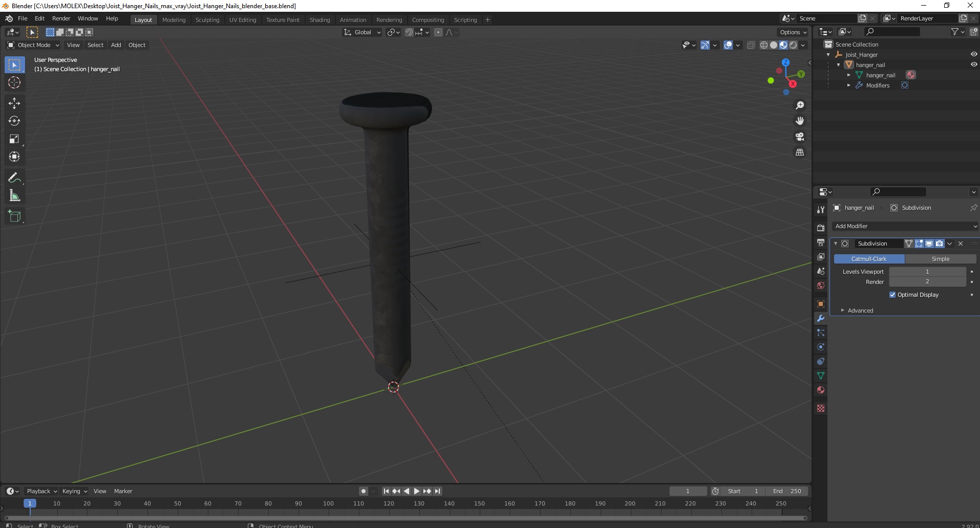Toggle Subdivision modifier edit mode display
Viewport: 980px width, 528px height.
919,244
